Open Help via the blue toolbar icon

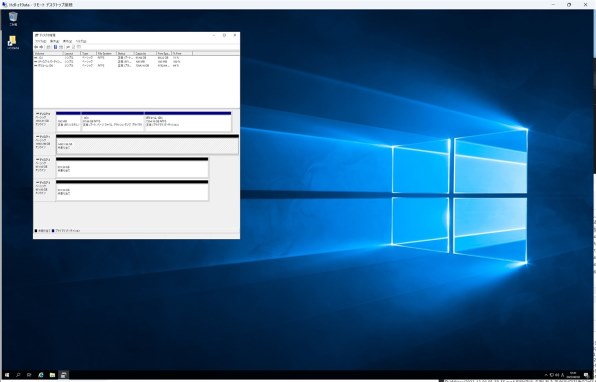point(55,47)
